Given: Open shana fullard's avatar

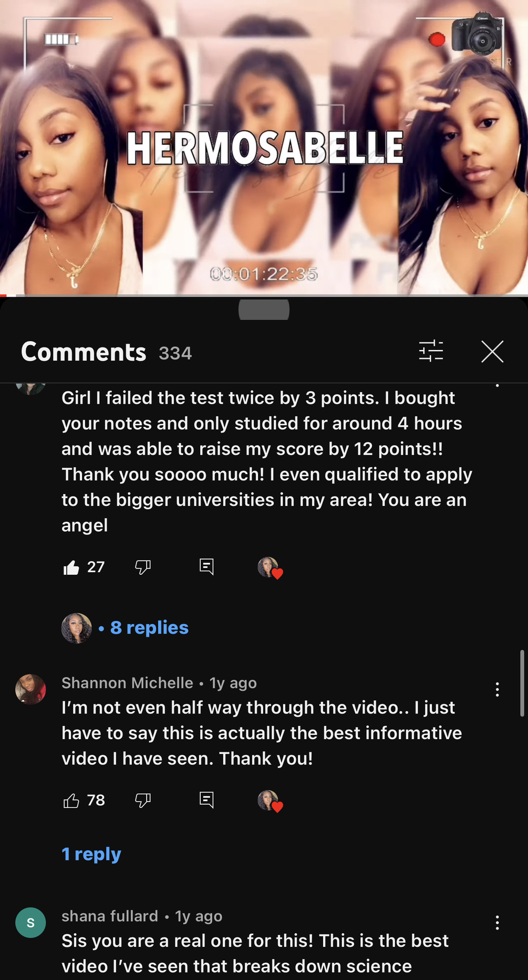Looking at the screenshot, I should pyautogui.click(x=30, y=922).
